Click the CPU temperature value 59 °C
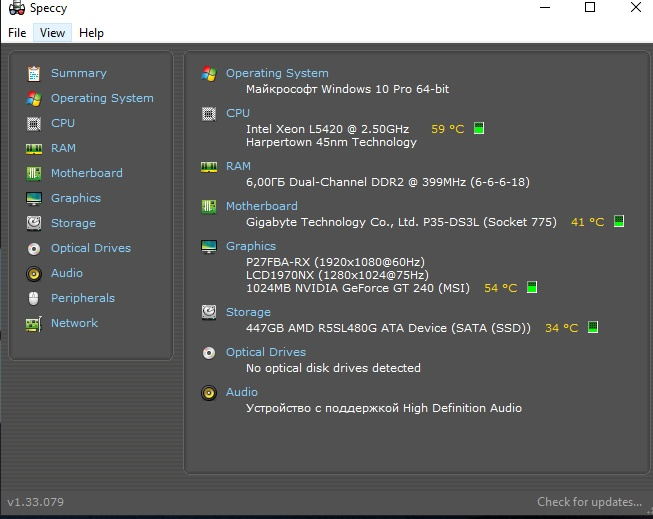The image size is (653, 519). tap(448, 129)
